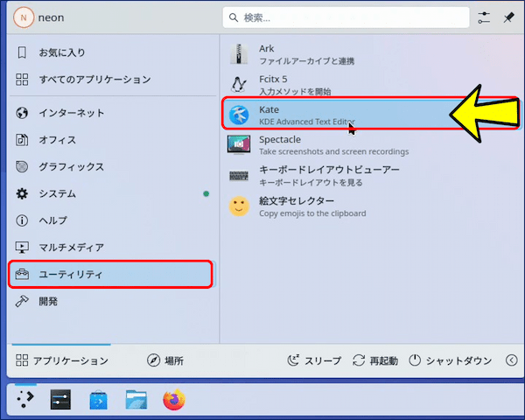Launch Kate text editor
Viewport: 525px width, 420px height.
tap(332, 115)
